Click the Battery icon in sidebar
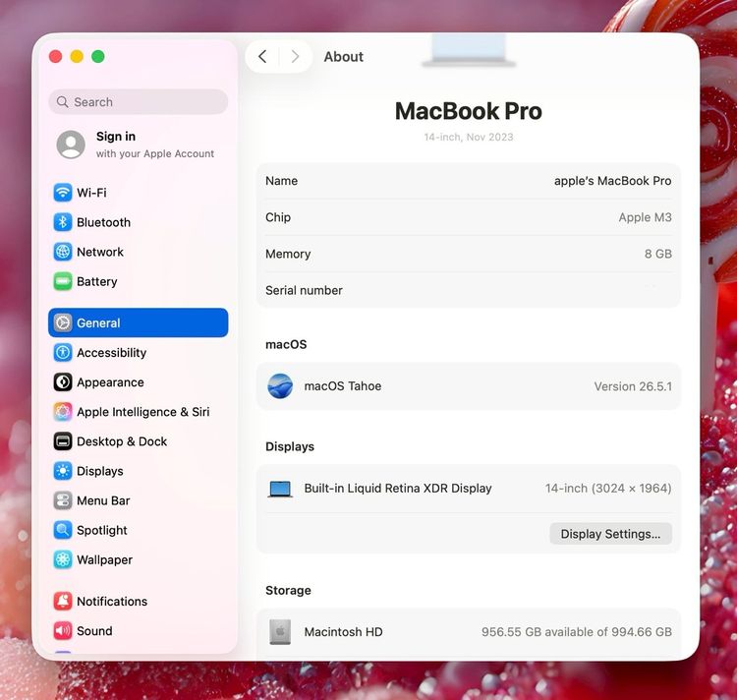Screen dimensions: 737x700 coord(63,281)
